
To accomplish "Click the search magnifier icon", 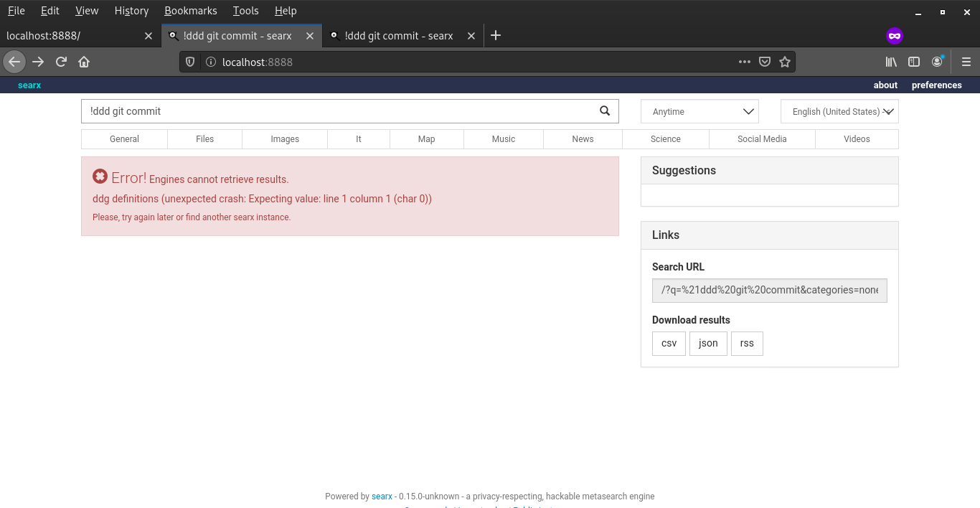I will [x=604, y=111].
